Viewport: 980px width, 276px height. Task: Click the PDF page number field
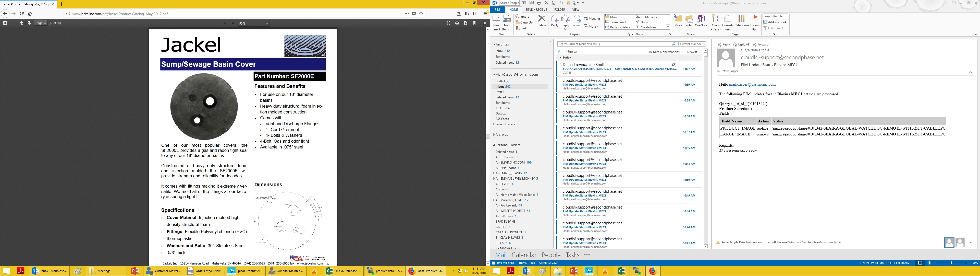point(41,23)
